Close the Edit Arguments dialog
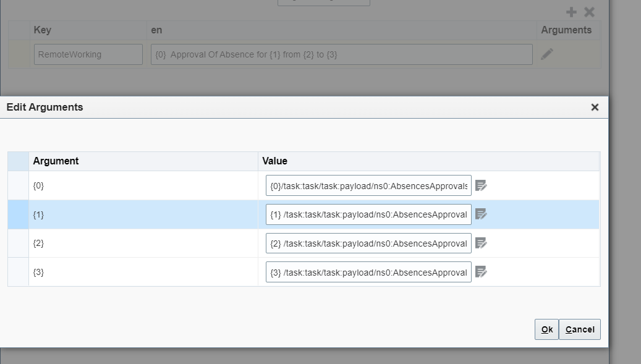641x364 pixels. pos(594,107)
